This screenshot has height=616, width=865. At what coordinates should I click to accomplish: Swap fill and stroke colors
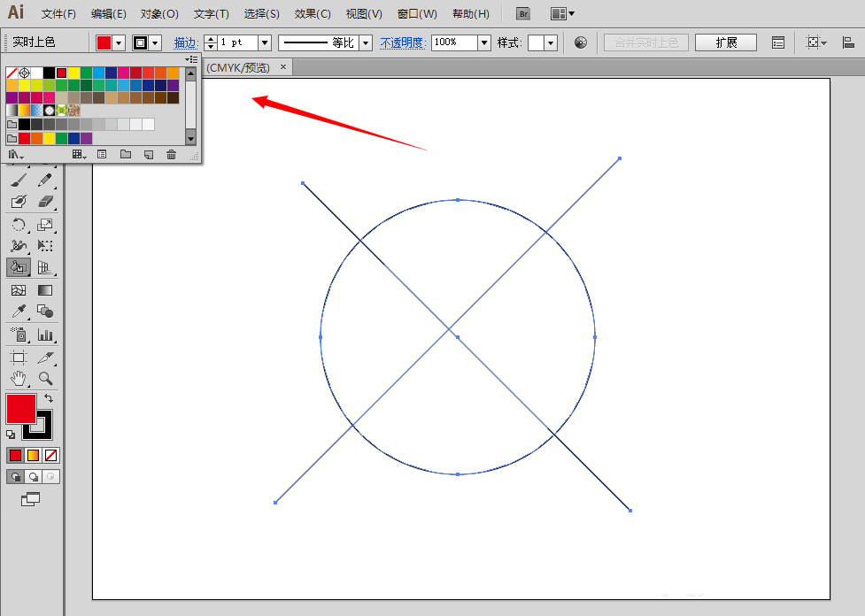click(49, 398)
